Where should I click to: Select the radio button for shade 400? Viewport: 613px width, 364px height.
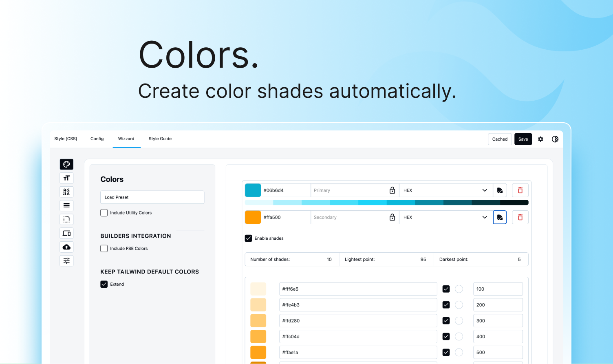click(459, 337)
